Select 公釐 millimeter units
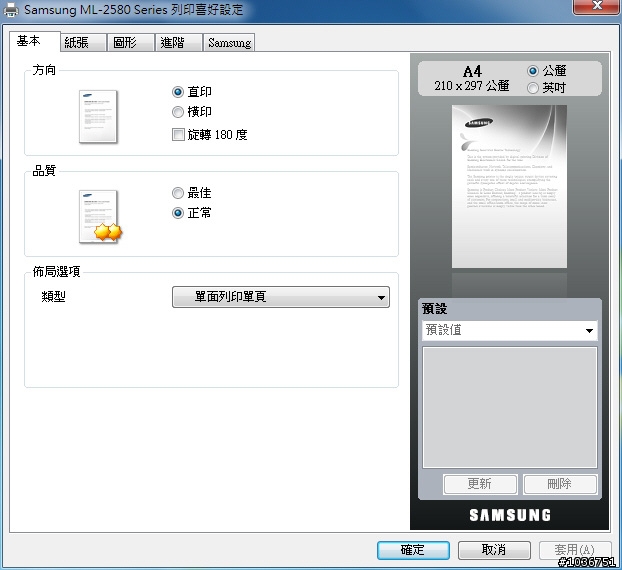 tap(547, 71)
